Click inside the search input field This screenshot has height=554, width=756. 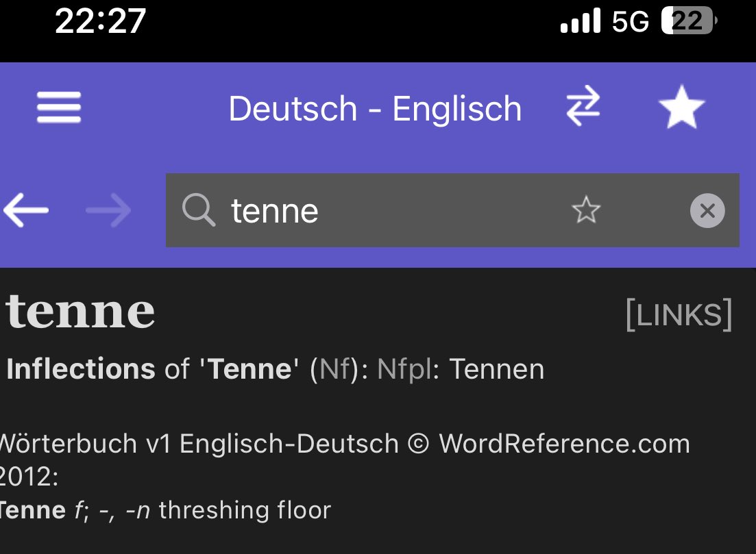343,210
